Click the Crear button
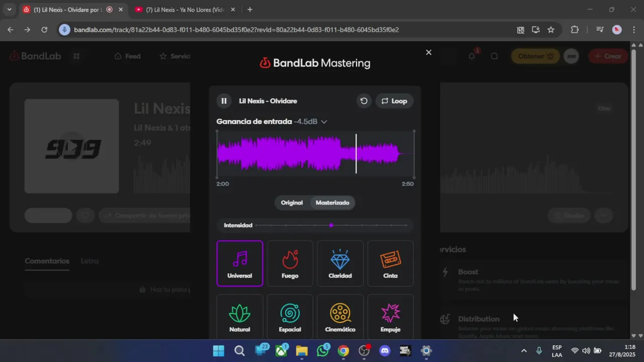Viewport: 644px width, 362px height. pos(608,56)
